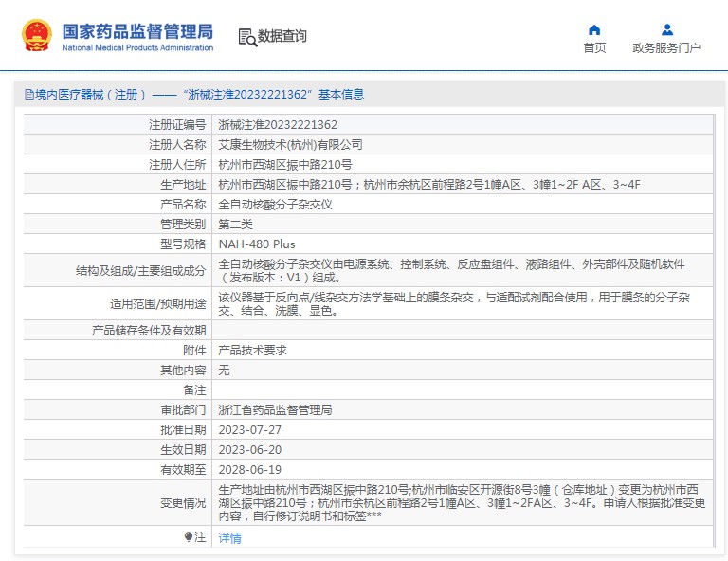
Task: Click 数据查询 label
Action: 282,36
